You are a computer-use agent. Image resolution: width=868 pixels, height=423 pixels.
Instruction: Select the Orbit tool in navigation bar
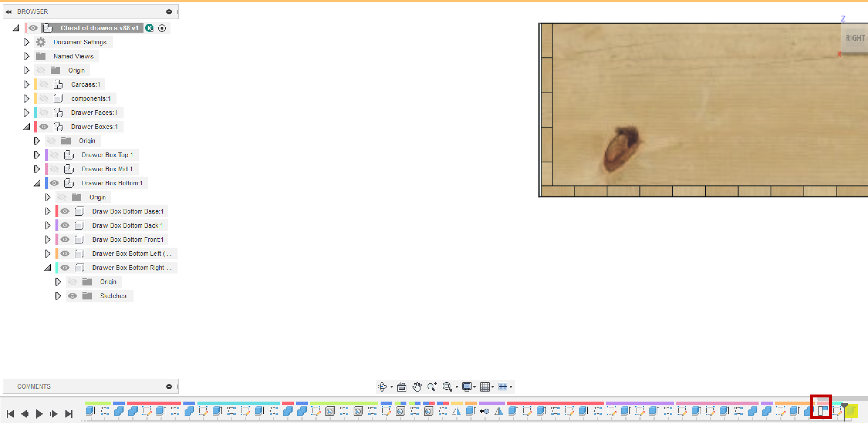click(382, 387)
